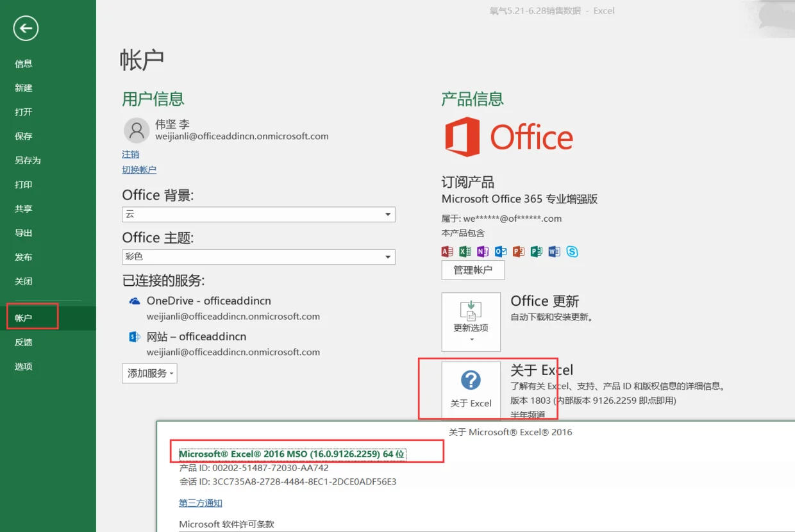
Task: Click the Skype product icon
Action: coord(572,251)
